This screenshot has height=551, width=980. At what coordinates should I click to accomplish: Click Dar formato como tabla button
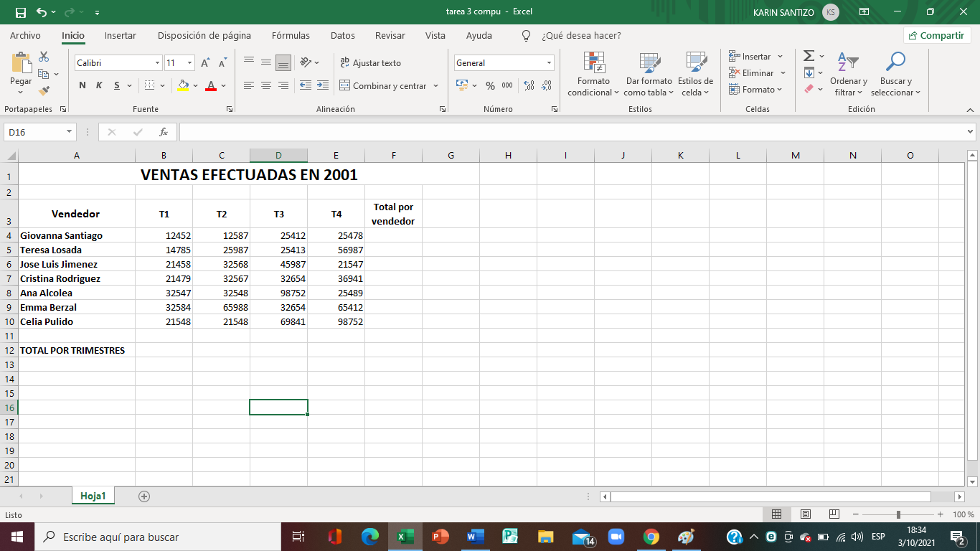(x=649, y=75)
